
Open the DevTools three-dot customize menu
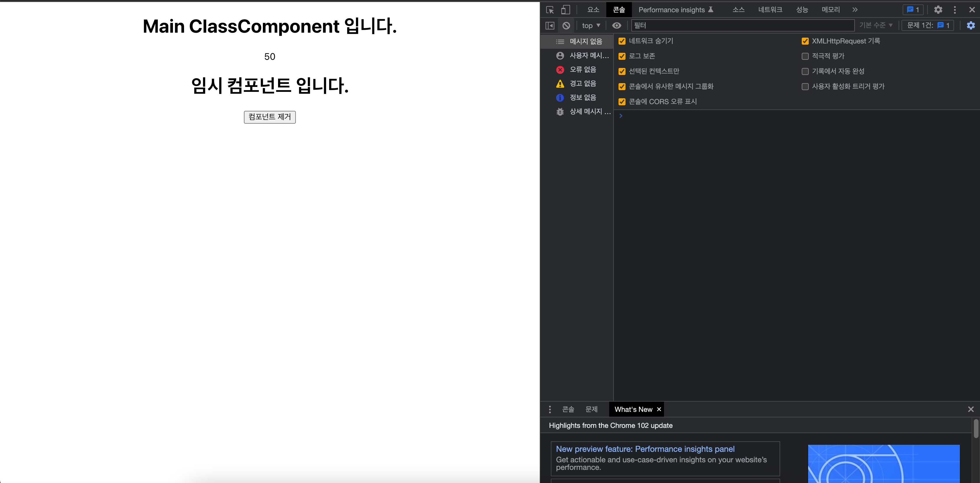tap(955, 10)
